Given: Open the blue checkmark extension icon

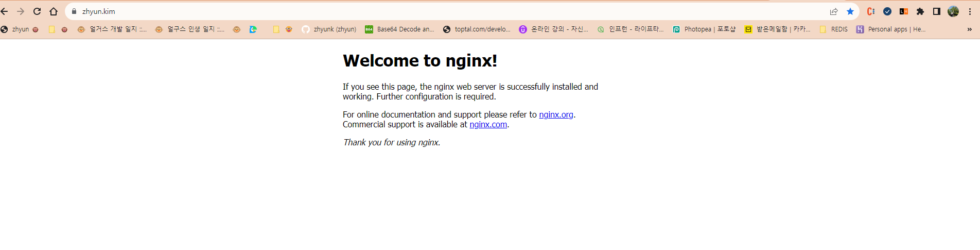Looking at the screenshot, I should [887, 11].
